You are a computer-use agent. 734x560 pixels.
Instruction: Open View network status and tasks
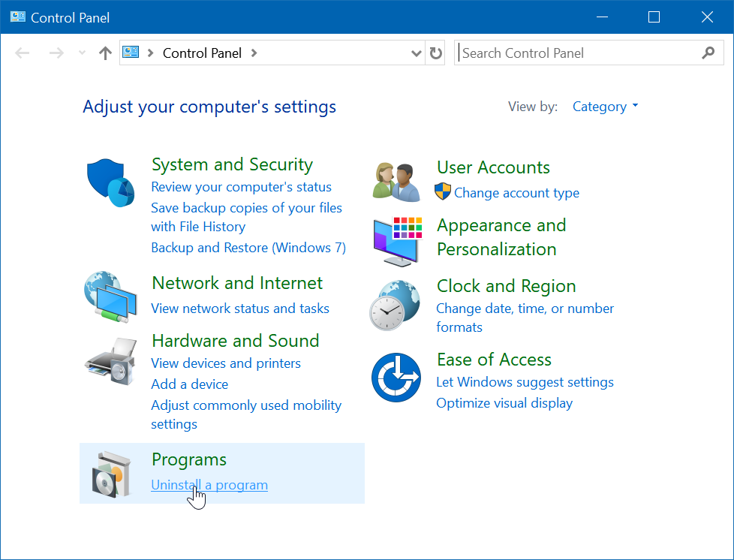(x=239, y=308)
